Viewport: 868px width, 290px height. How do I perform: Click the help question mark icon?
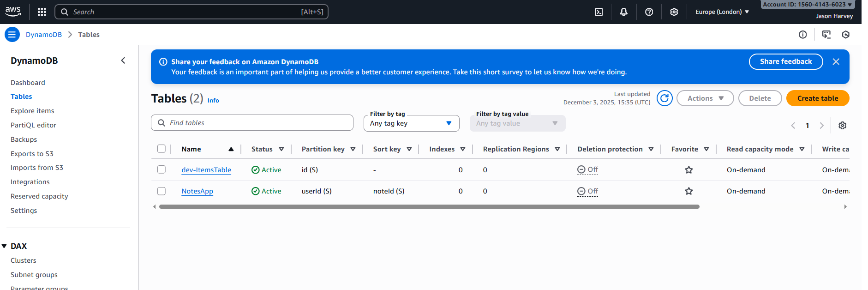tap(649, 12)
